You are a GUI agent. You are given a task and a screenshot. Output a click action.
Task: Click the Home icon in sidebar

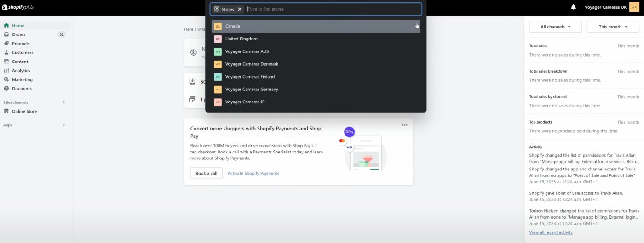point(6,25)
